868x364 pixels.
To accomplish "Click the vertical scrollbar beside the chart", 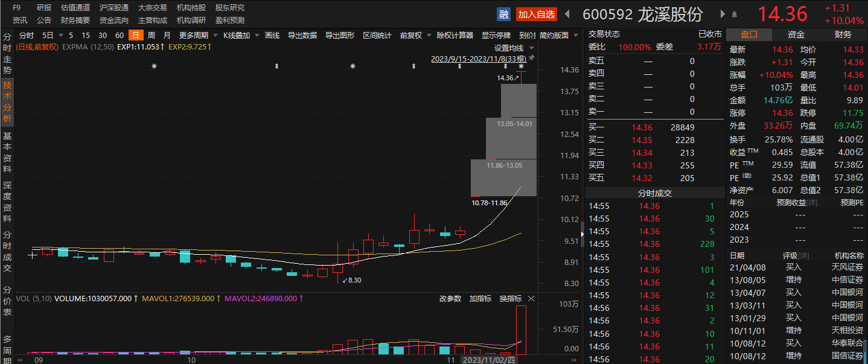I will click(x=582, y=229).
